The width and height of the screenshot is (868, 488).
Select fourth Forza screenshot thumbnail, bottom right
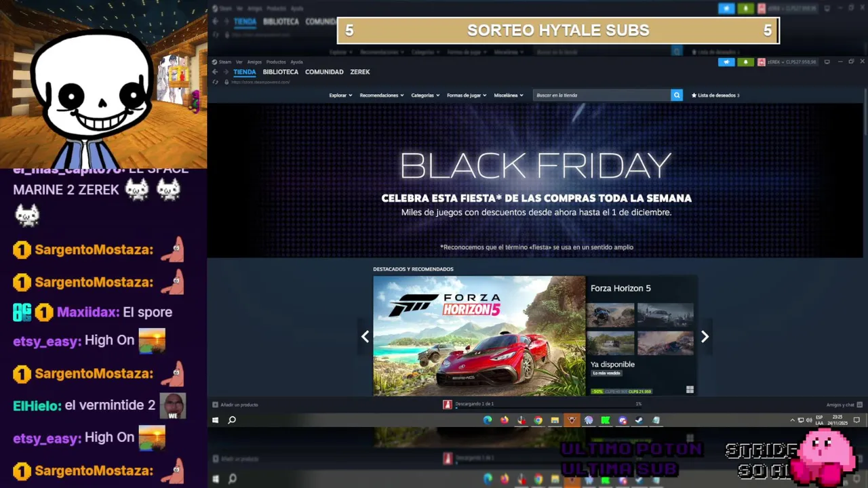pyautogui.click(x=665, y=343)
